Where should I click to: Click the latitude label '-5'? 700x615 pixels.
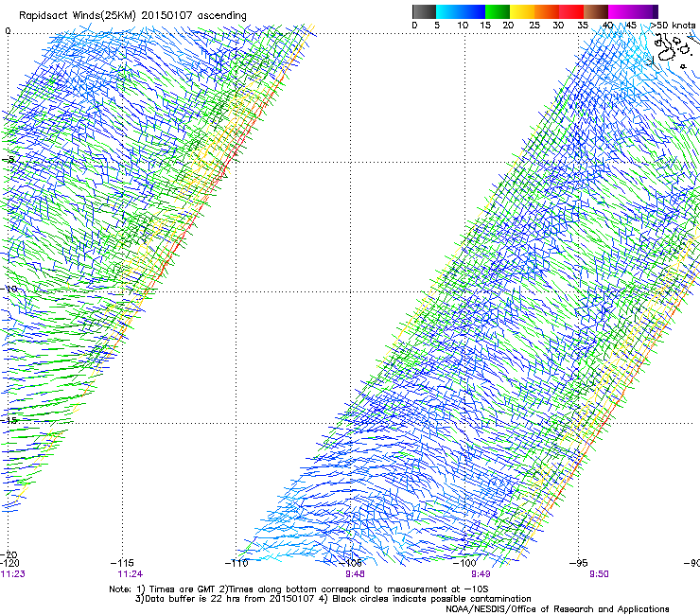pos(9,160)
